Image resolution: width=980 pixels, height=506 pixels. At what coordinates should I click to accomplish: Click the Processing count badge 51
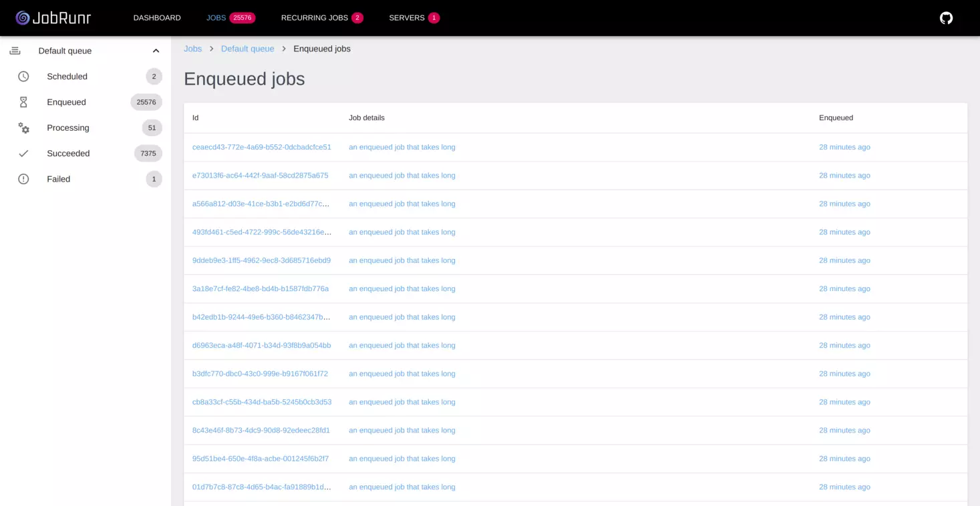pyautogui.click(x=152, y=128)
